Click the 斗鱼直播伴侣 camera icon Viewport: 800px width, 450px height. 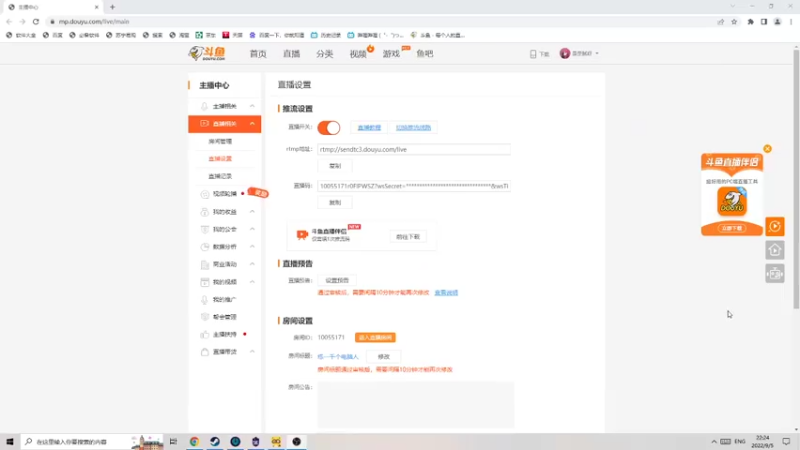(x=302, y=235)
